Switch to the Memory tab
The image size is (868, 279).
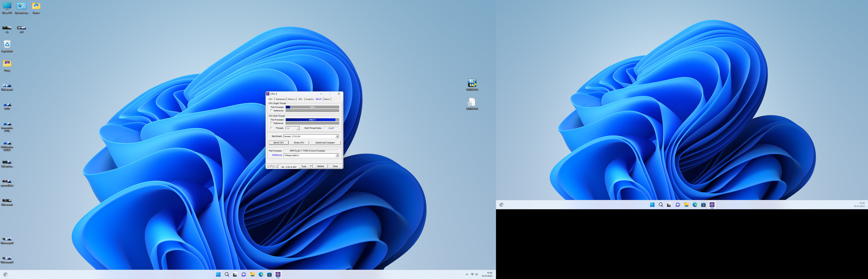291,99
